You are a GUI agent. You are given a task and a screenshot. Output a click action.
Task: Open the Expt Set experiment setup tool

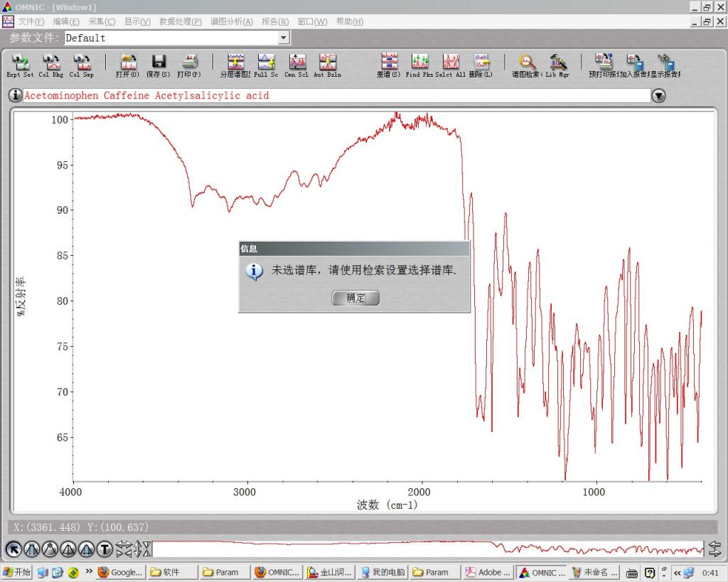(x=20, y=65)
